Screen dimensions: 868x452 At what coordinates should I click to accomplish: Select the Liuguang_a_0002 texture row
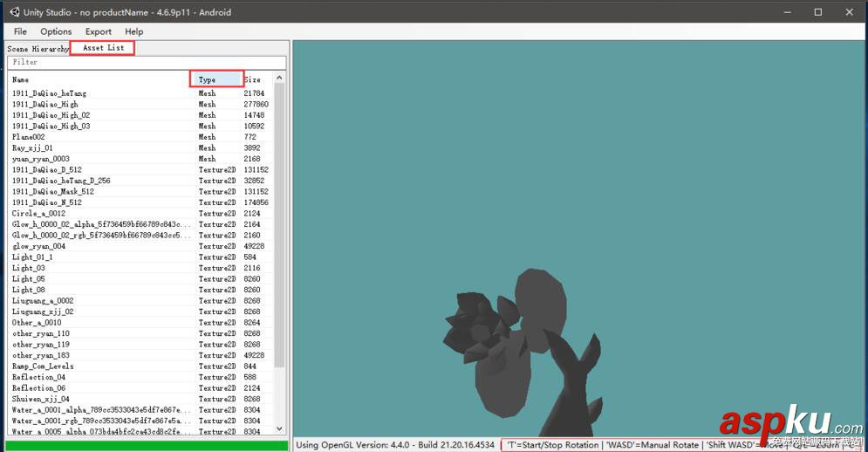tap(141, 300)
